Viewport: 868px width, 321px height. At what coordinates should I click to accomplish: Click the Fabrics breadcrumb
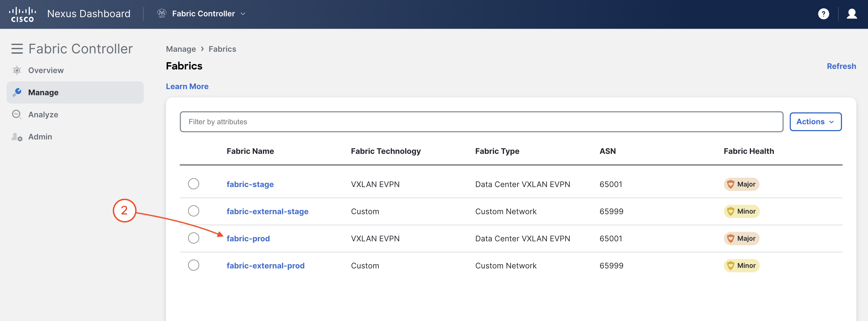(x=222, y=49)
